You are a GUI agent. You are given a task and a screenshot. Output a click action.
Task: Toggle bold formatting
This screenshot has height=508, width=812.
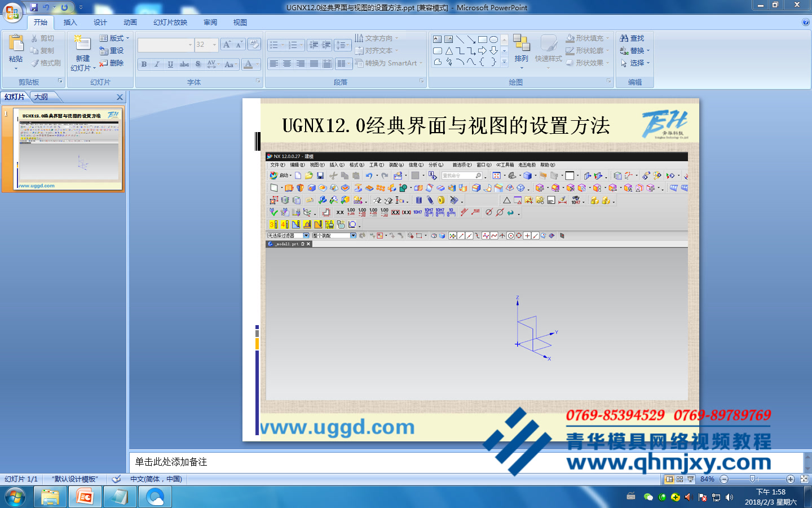click(x=144, y=64)
